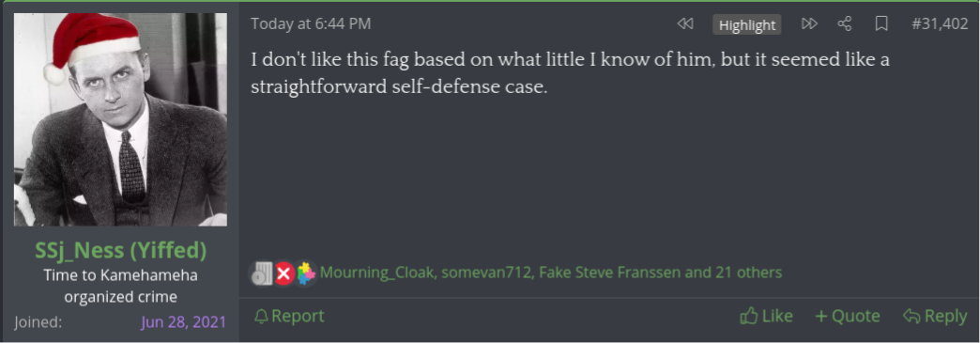980x343 pixels.
Task: Click the gray dumb reaction icon
Action: pos(263,273)
